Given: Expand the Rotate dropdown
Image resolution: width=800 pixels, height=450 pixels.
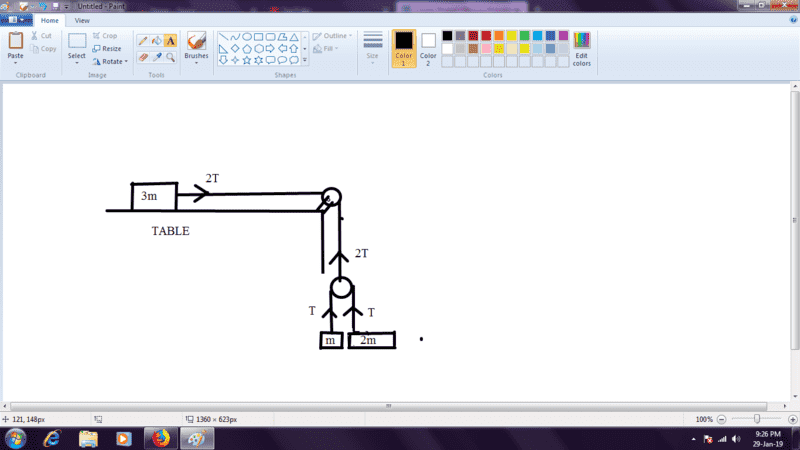Looking at the screenshot, I should 110,61.
